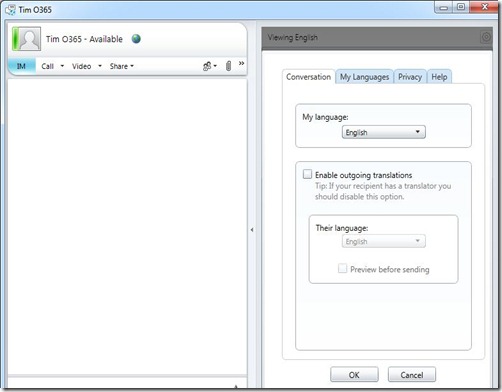
Task: Click the translator globe icon
Action: click(136, 39)
